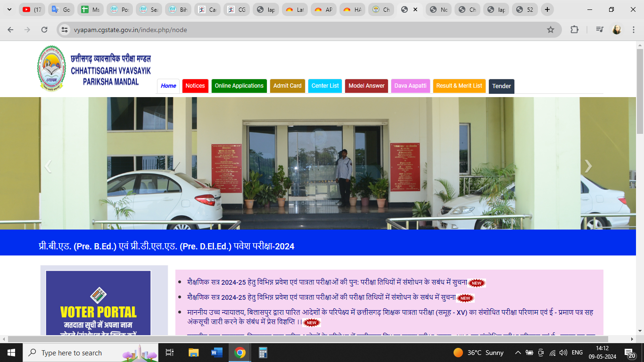The image size is (644, 362).
Task: Reload the page with refresh icon
Action: click(44, 30)
